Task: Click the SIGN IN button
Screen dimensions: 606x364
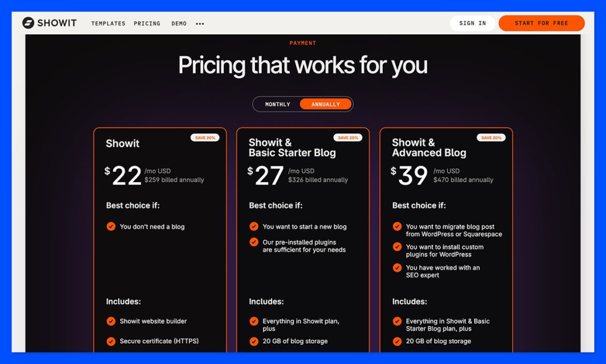Action: pyautogui.click(x=472, y=23)
